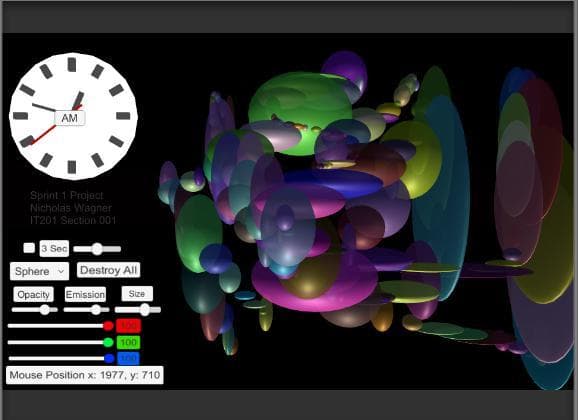Click the 3 Sec interval button
The image size is (578, 420).
click(54, 249)
